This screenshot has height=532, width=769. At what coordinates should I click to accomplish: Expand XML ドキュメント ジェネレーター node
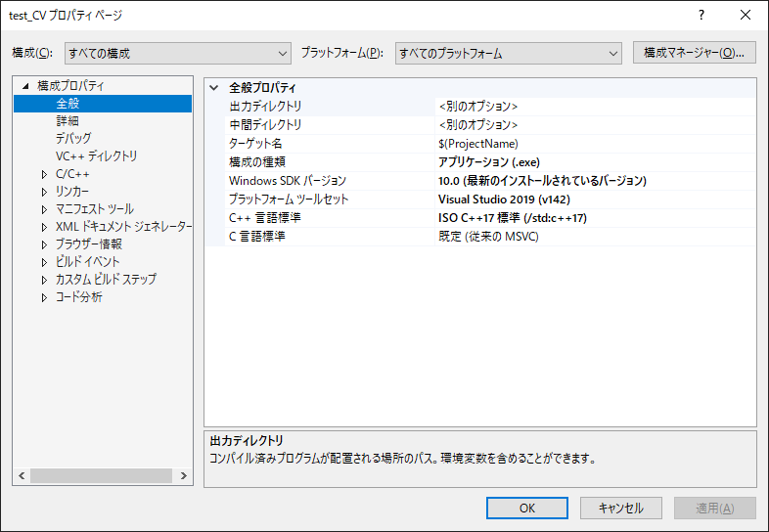44,227
